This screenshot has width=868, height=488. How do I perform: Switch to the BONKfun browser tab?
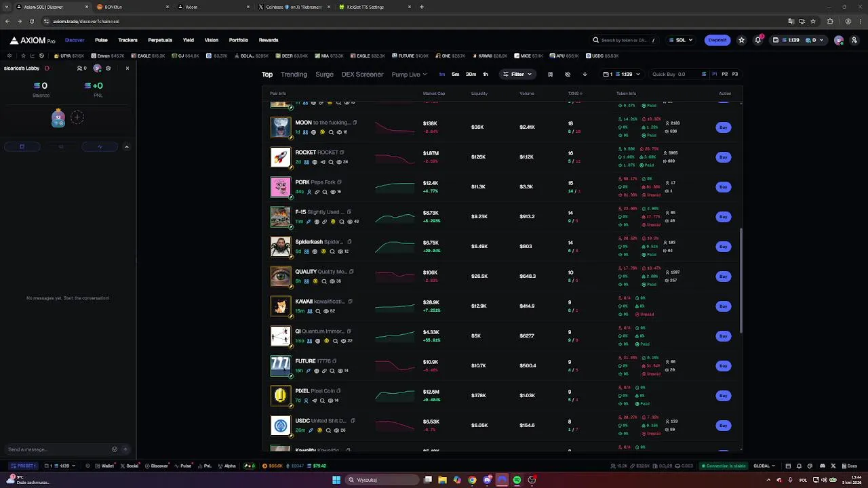[132, 7]
